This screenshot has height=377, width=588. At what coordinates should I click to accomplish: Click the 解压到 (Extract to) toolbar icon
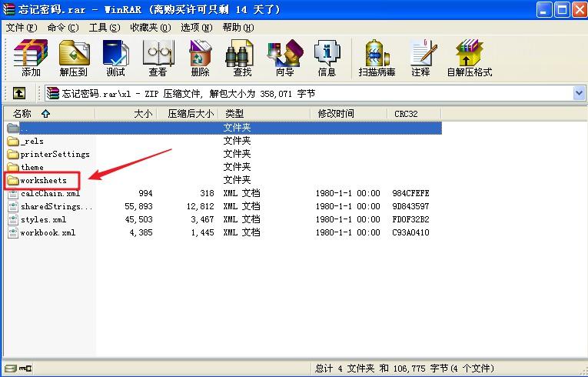tap(74, 58)
